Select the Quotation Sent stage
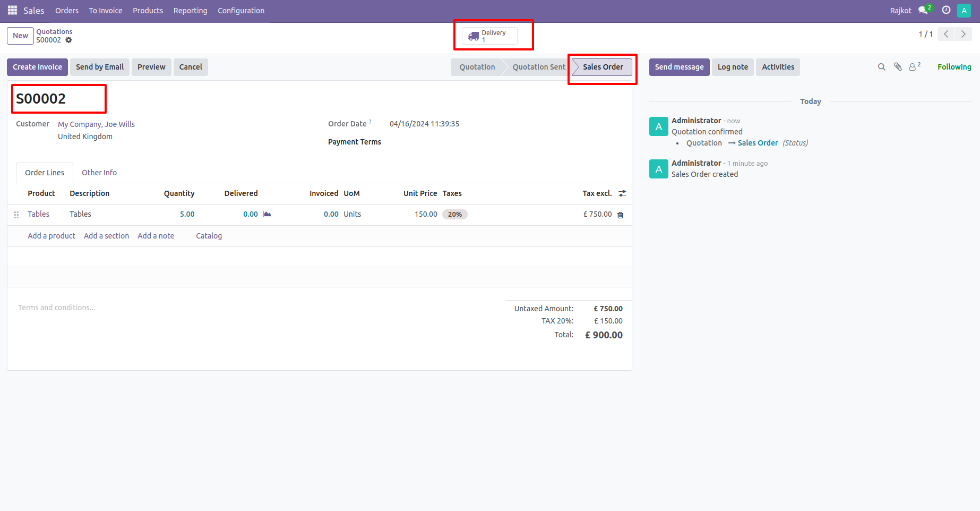This screenshot has width=980, height=511. pyautogui.click(x=539, y=67)
